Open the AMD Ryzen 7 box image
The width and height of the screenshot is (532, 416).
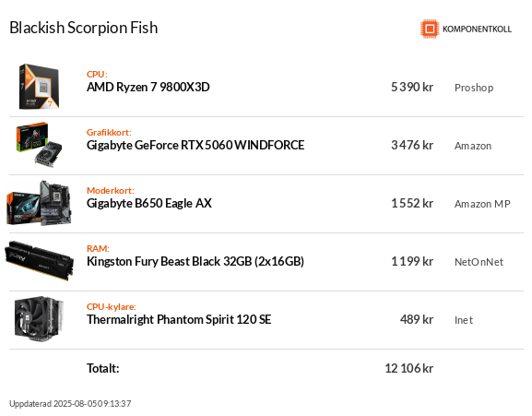pyautogui.click(x=39, y=87)
